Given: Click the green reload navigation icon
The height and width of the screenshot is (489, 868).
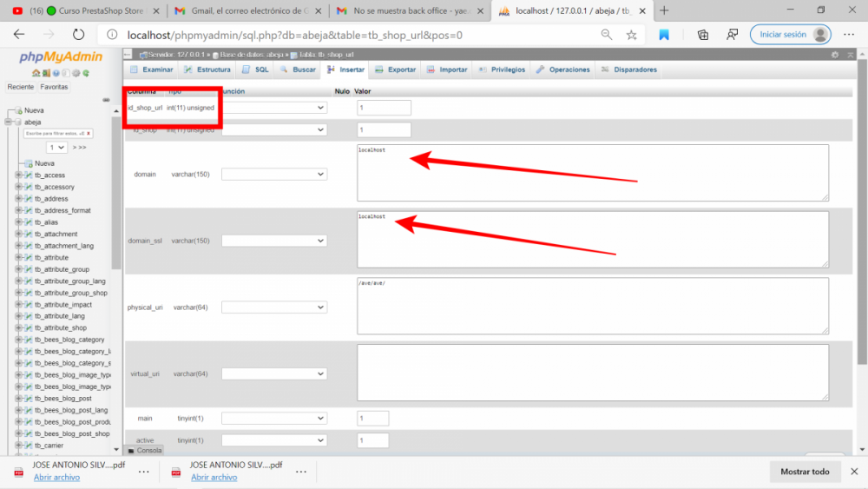Looking at the screenshot, I should point(85,73).
